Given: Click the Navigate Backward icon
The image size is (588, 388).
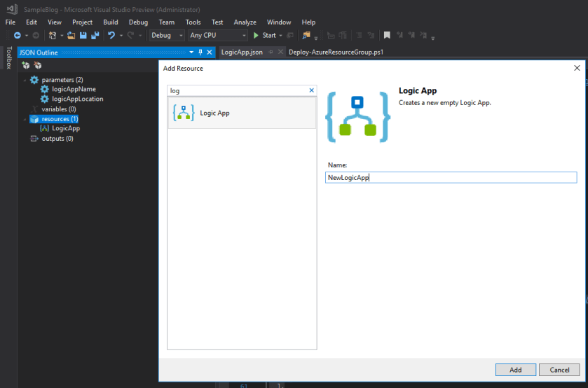Looking at the screenshot, I should pyautogui.click(x=17, y=35).
